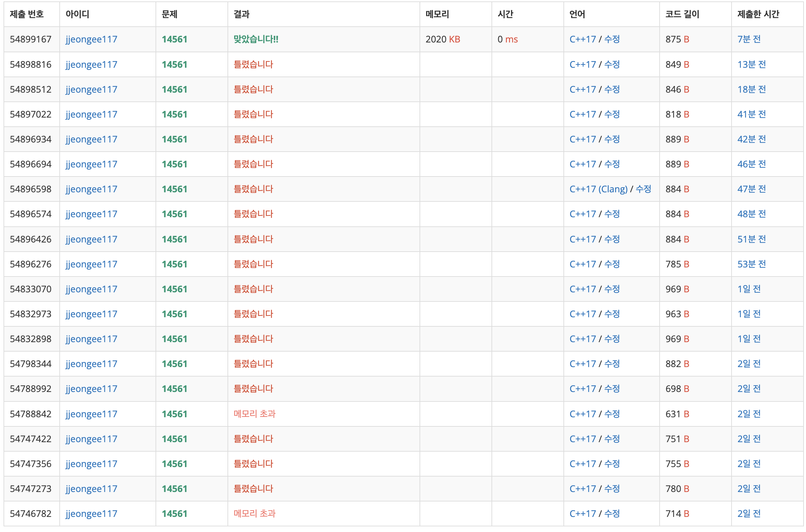Click problem 14561 link in top row
The width and height of the screenshot is (806, 532).
pos(174,39)
